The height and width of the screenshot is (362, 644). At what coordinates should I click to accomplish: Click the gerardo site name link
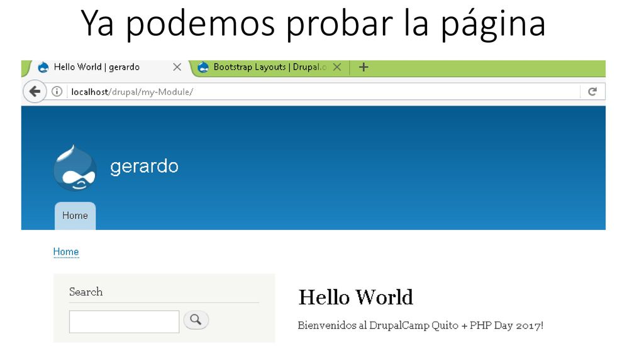[x=144, y=166]
